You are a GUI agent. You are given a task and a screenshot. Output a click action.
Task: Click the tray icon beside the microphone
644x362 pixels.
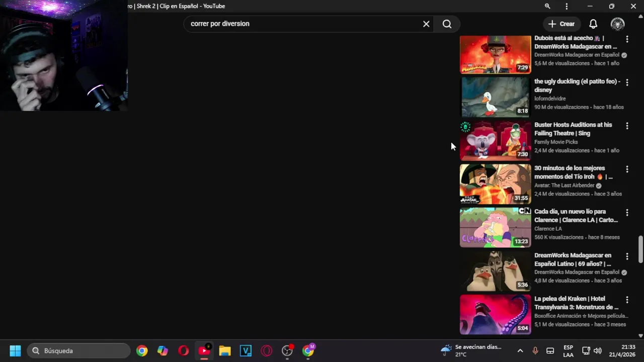pyautogui.click(x=550, y=350)
